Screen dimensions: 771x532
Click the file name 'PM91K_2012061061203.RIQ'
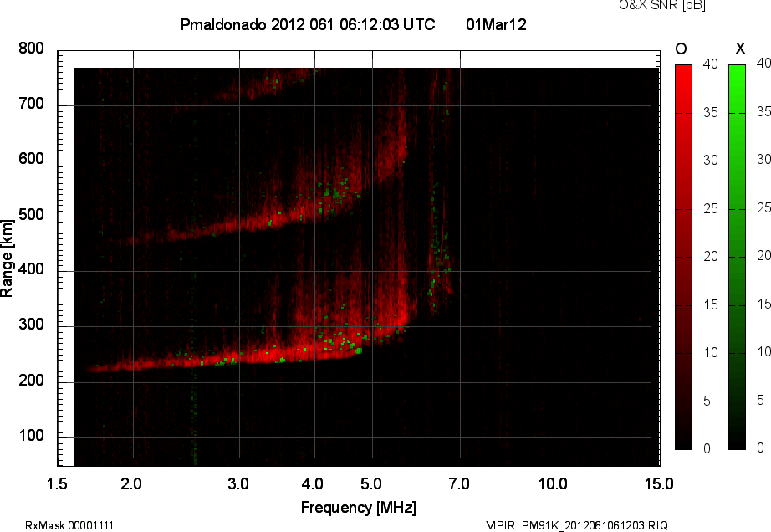pos(595,525)
